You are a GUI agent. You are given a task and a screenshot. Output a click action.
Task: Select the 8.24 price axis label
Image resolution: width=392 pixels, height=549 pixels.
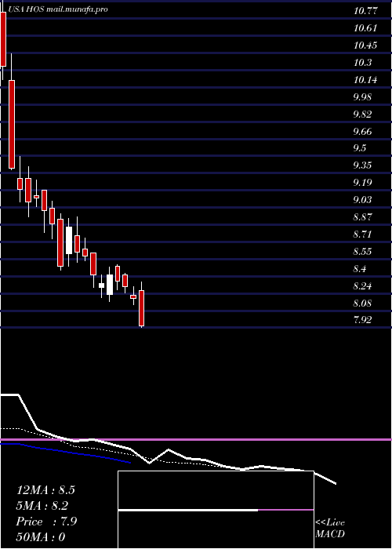click(362, 286)
